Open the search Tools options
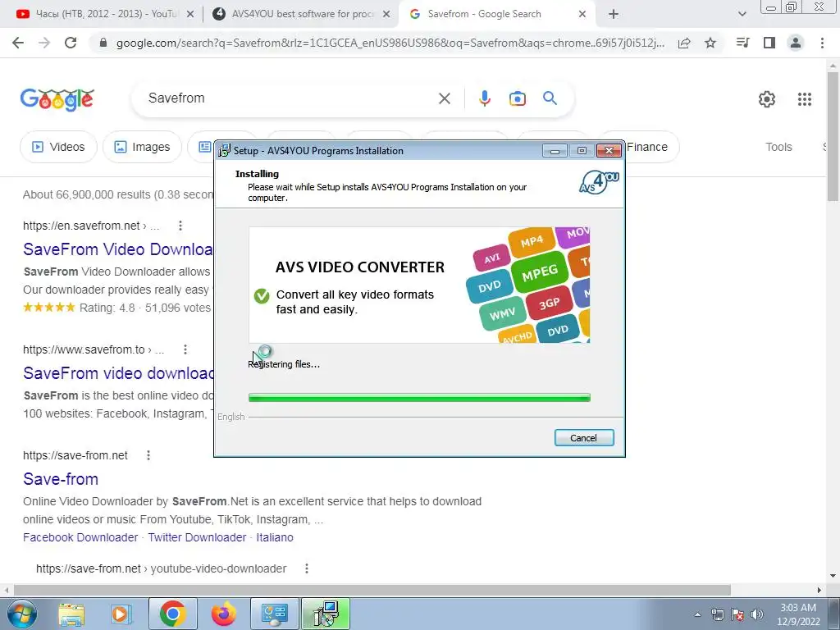Viewport: 840px width, 630px height. (x=778, y=147)
